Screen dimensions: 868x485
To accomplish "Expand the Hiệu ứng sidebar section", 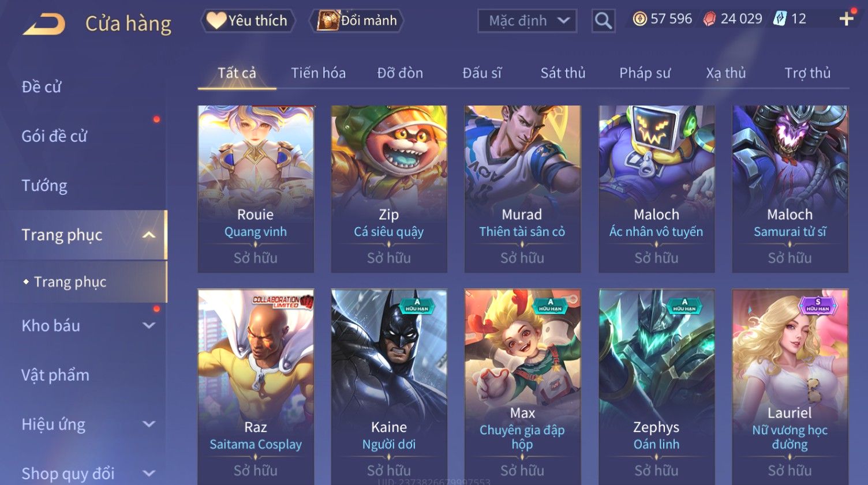I will 149,424.
